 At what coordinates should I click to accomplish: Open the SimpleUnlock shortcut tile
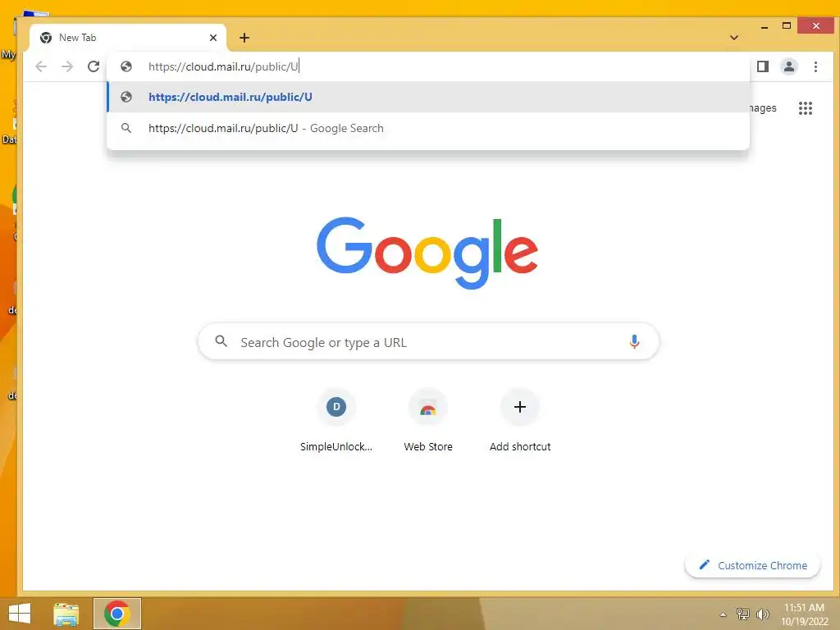pos(336,422)
